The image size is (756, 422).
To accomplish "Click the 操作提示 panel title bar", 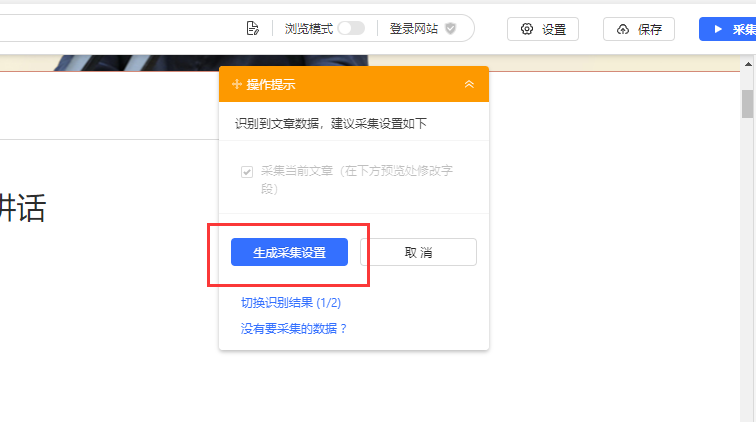I will click(350, 85).
